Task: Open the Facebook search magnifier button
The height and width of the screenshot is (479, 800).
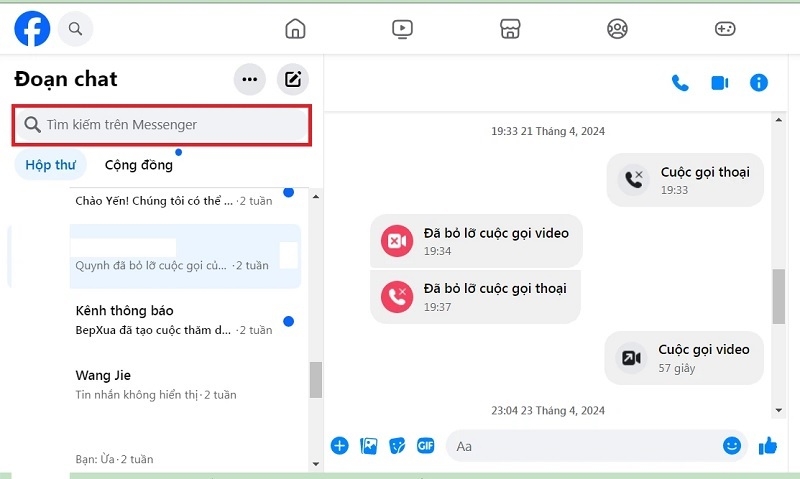Action: (x=75, y=29)
